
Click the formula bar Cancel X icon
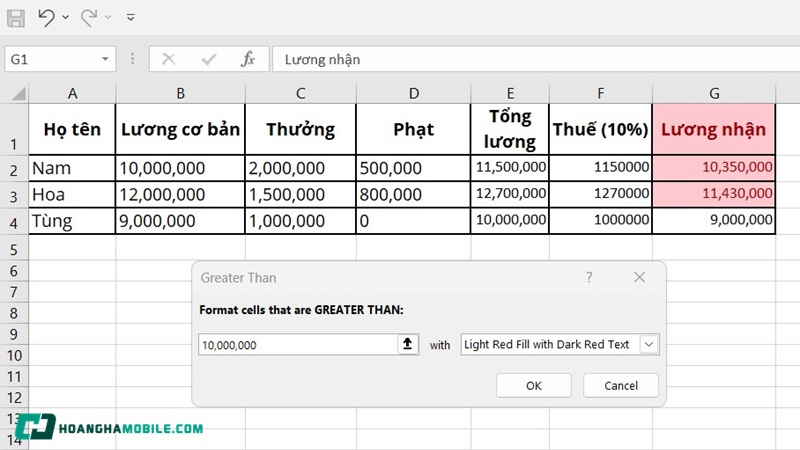pos(168,59)
